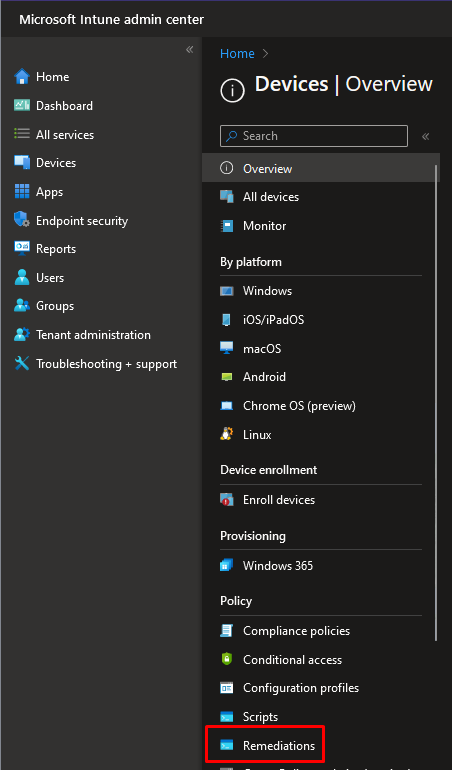Click the Reports monitor icon
This screenshot has width=452, height=770.
pyautogui.click(x=22, y=249)
